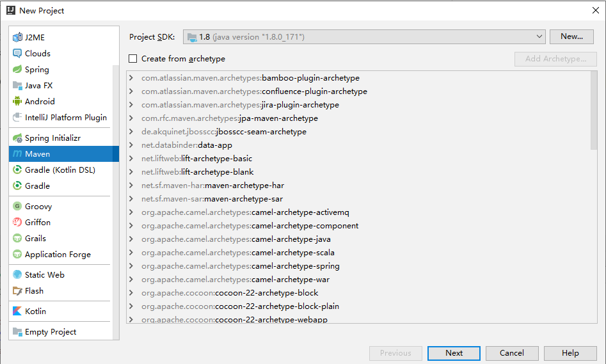
Task: Select the Kotlin logo icon
Action: 17,312
